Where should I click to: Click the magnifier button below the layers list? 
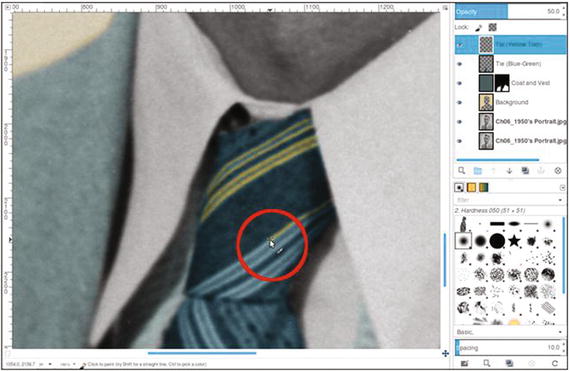click(x=462, y=170)
